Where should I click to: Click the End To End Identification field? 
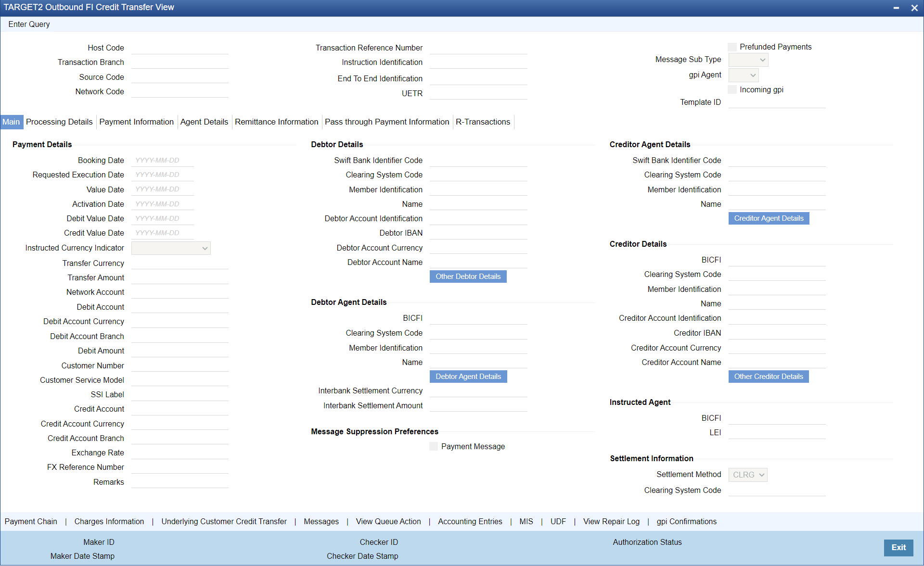point(478,79)
